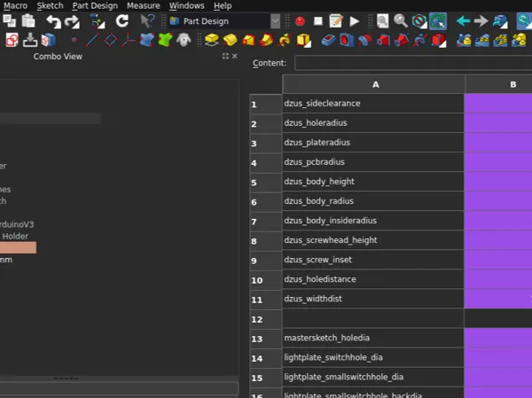
Task: Click the blue cube sketch icon
Action: [49, 40]
